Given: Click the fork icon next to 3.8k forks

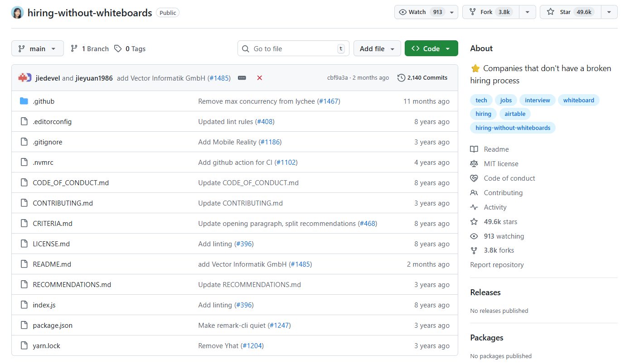Looking at the screenshot, I should pos(474,250).
